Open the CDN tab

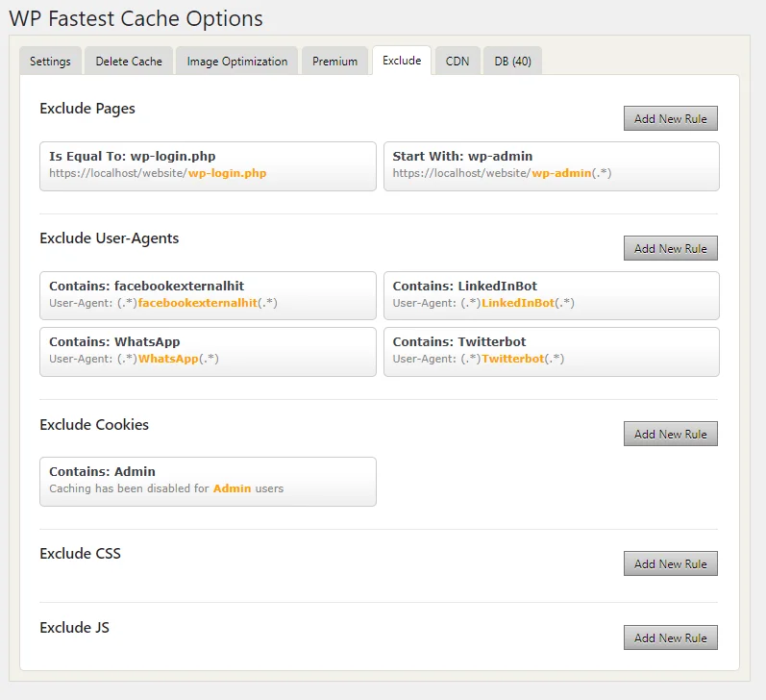click(457, 62)
